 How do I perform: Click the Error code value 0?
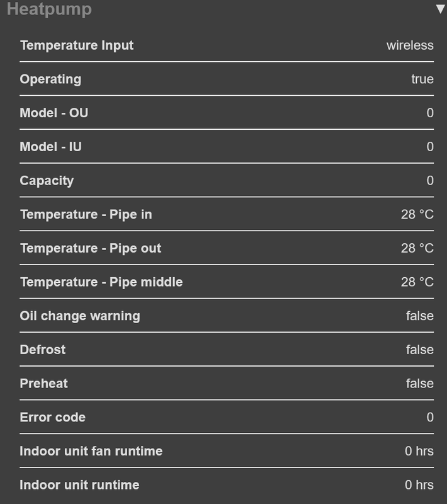click(x=429, y=417)
